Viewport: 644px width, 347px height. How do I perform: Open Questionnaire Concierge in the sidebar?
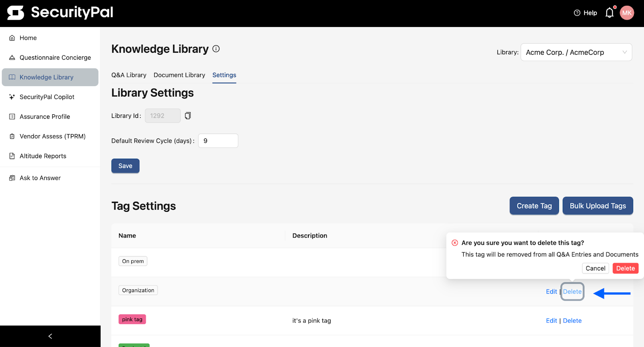coord(50,58)
